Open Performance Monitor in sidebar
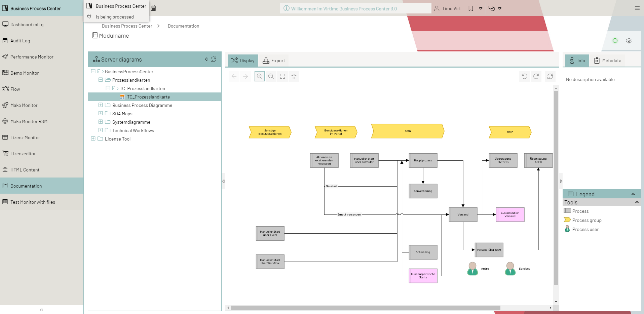 pyautogui.click(x=32, y=57)
